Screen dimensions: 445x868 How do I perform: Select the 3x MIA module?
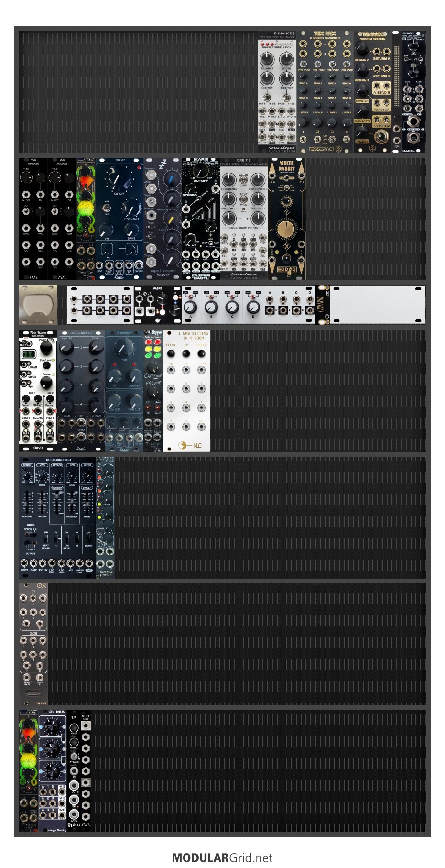coord(53,771)
